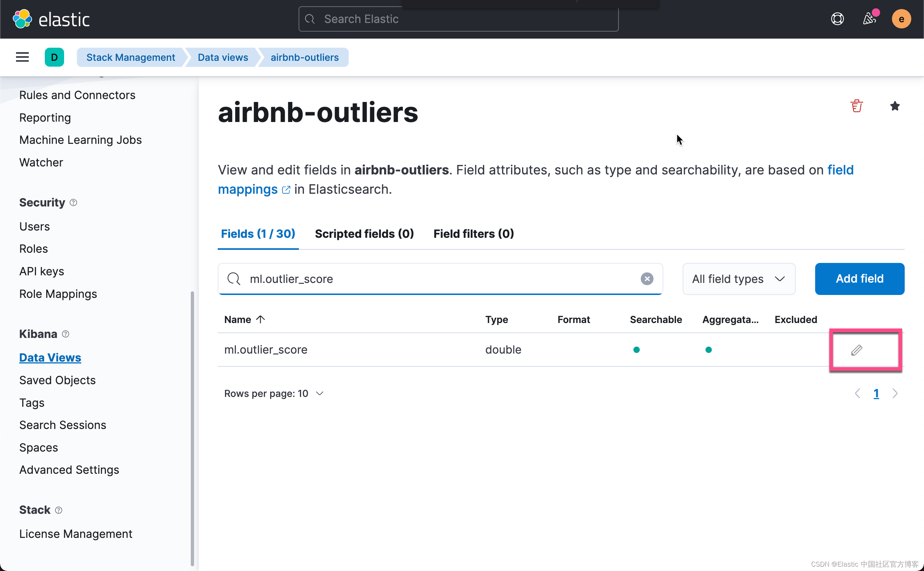
Task: Switch to Fields (1 / 30) tab
Action: pyautogui.click(x=258, y=234)
